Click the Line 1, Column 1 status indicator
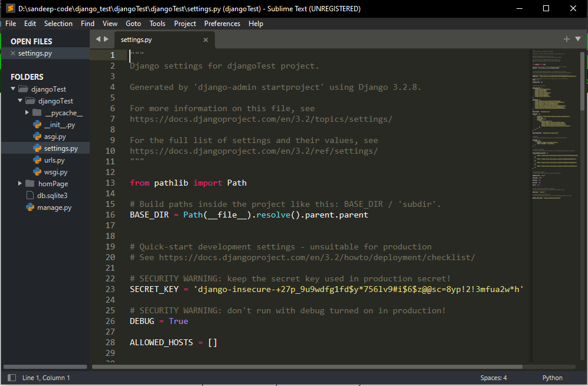Screen dimensions: 588x386 pyautogui.click(x=45, y=377)
